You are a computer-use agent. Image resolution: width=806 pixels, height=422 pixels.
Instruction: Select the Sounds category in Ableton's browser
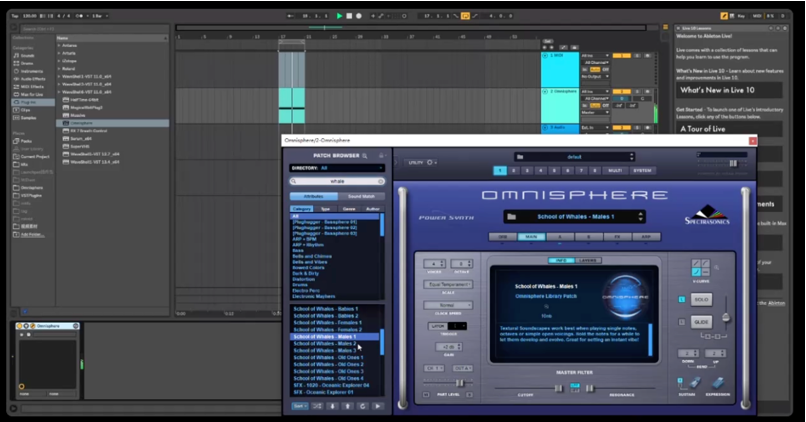27,56
